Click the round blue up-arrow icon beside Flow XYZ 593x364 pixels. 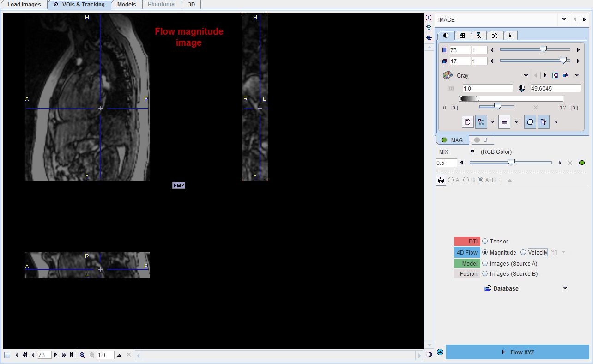[440, 352]
